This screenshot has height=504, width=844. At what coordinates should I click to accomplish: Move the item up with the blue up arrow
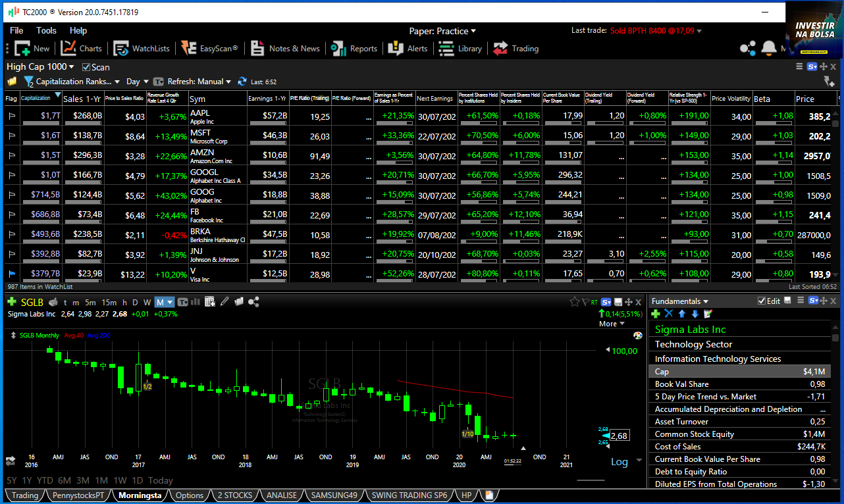[x=682, y=314]
